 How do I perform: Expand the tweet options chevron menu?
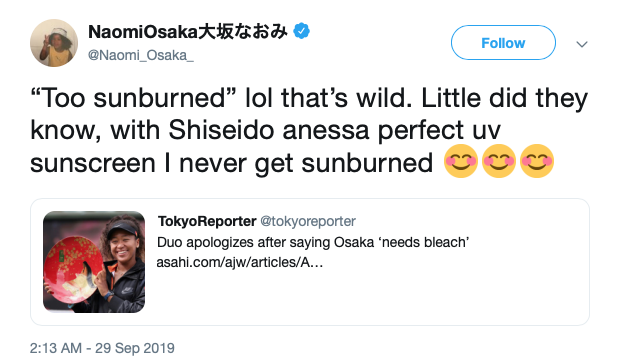pyautogui.click(x=582, y=44)
